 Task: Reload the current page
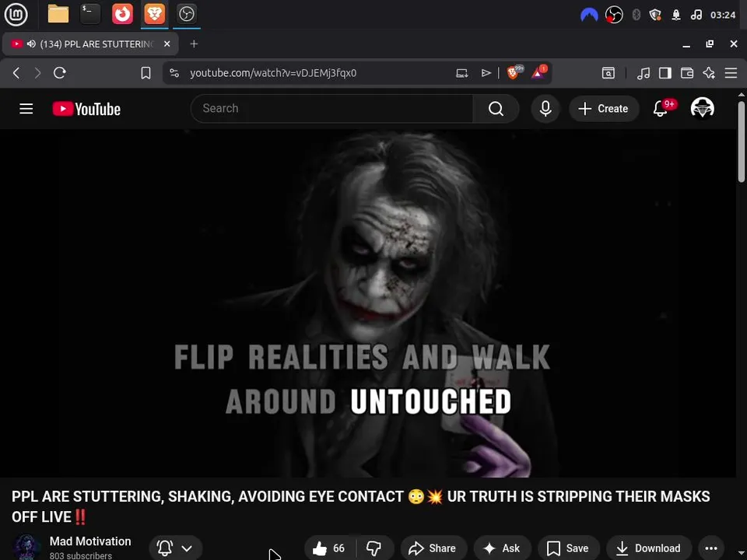tap(60, 73)
